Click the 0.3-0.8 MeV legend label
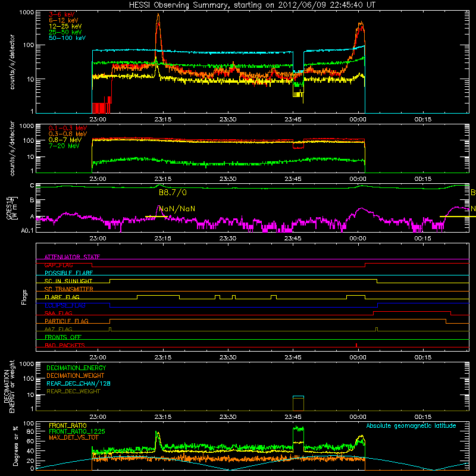Image resolution: width=476 pixels, height=476 pixels. [x=68, y=134]
